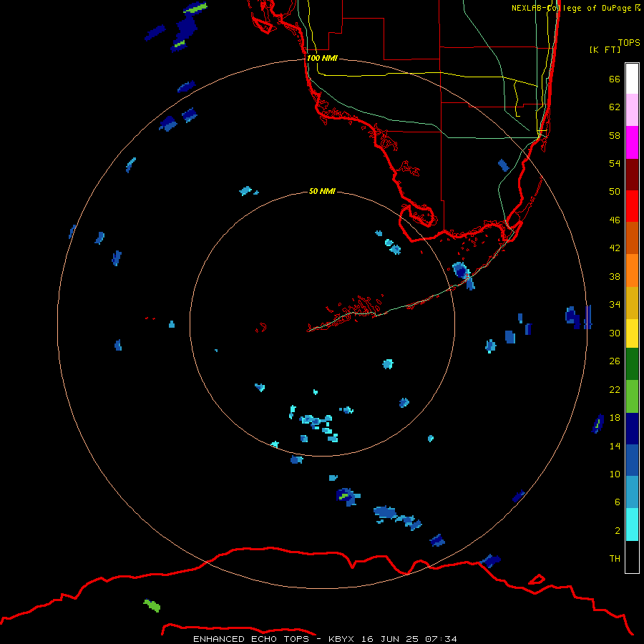Click the white swatch on the tops scale
This screenshot has height=644, width=644.
(x=632, y=79)
